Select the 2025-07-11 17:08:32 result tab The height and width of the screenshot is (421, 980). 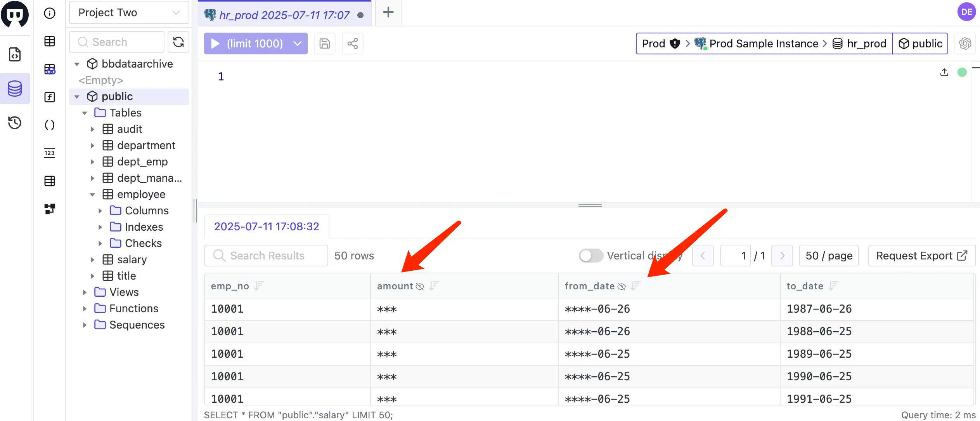pos(267,226)
